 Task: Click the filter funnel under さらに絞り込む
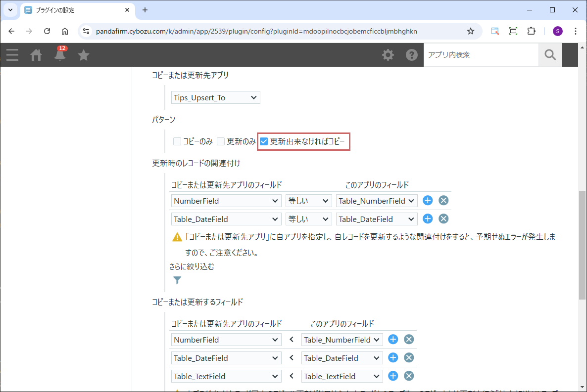[177, 280]
